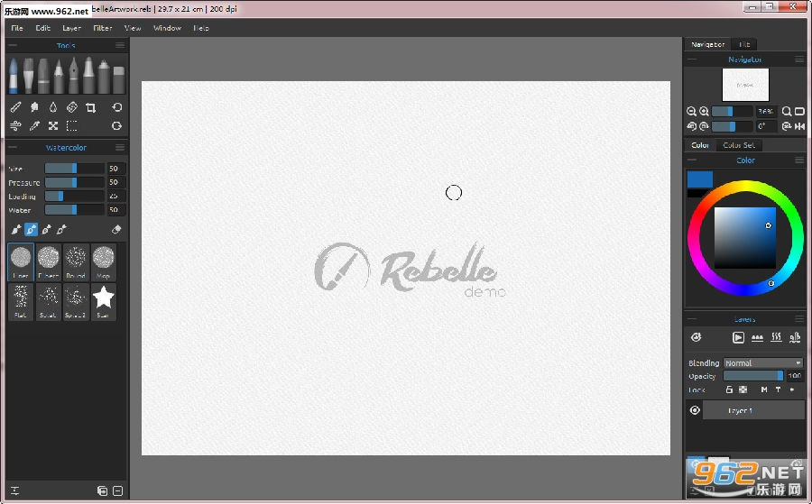Image resolution: width=812 pixels, height=504 pixels.
Task: Select the Transform arrows tool
Action: coord(53,125)
